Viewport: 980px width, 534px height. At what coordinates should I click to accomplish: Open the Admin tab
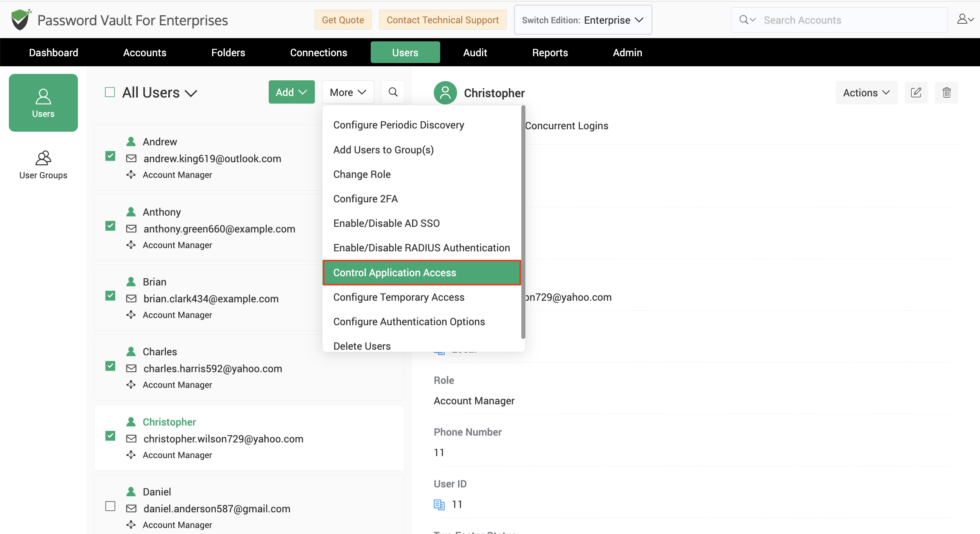click(x=627, y=53)
